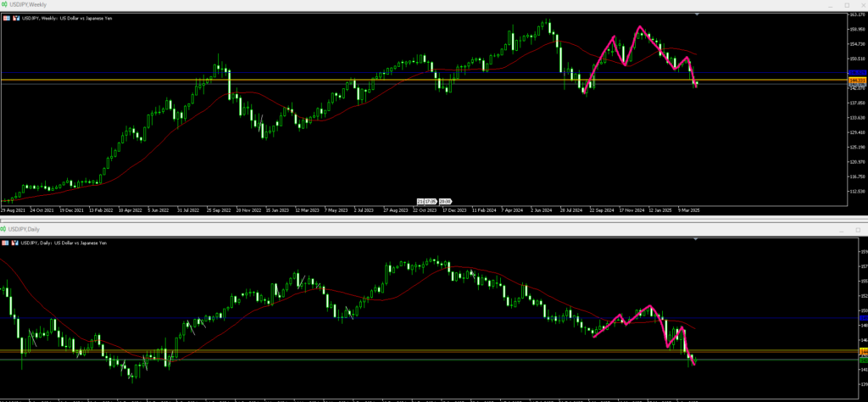The image size is (868, 402).
Task: Click the 112.530 price on Weekly axis
Action: coord(858,192)
